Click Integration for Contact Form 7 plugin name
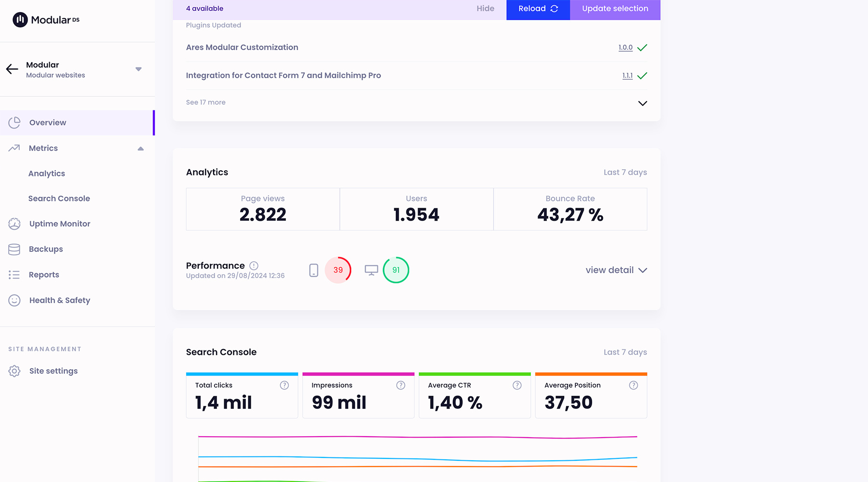868x482 pixels. tap(284, 75)
